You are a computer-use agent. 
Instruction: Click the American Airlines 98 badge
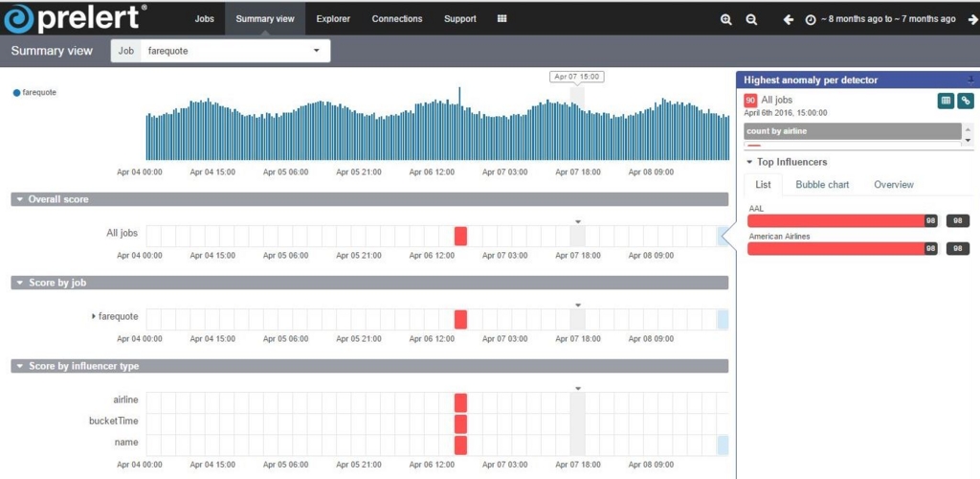click(x=957, y=248)
